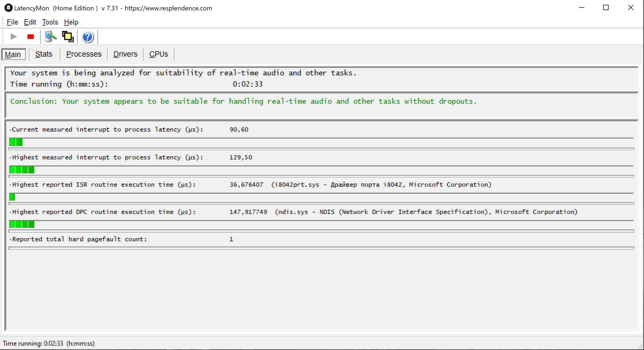Click the ISR time value 36,676407

(x=246, y=185)
